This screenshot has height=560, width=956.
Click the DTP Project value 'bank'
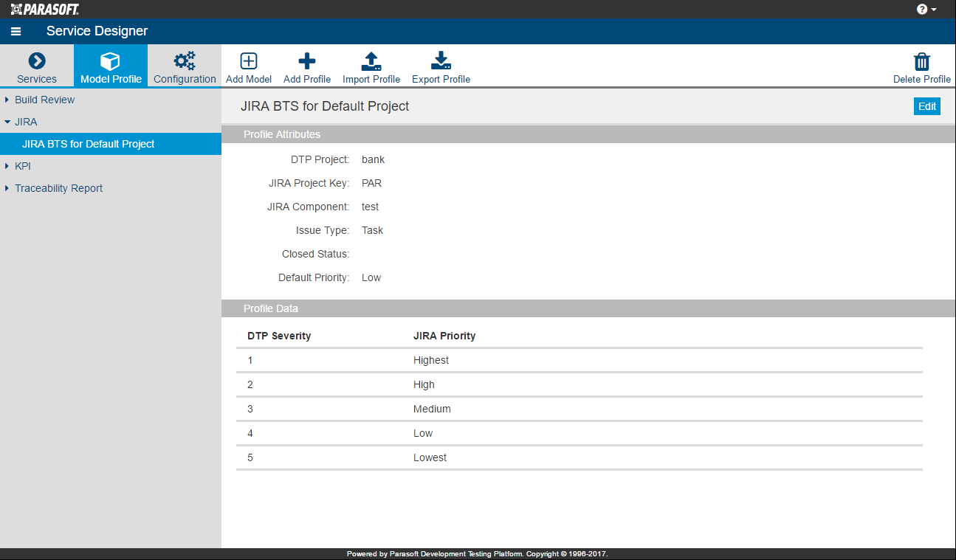pyautogui.click(x=373, y=159)
